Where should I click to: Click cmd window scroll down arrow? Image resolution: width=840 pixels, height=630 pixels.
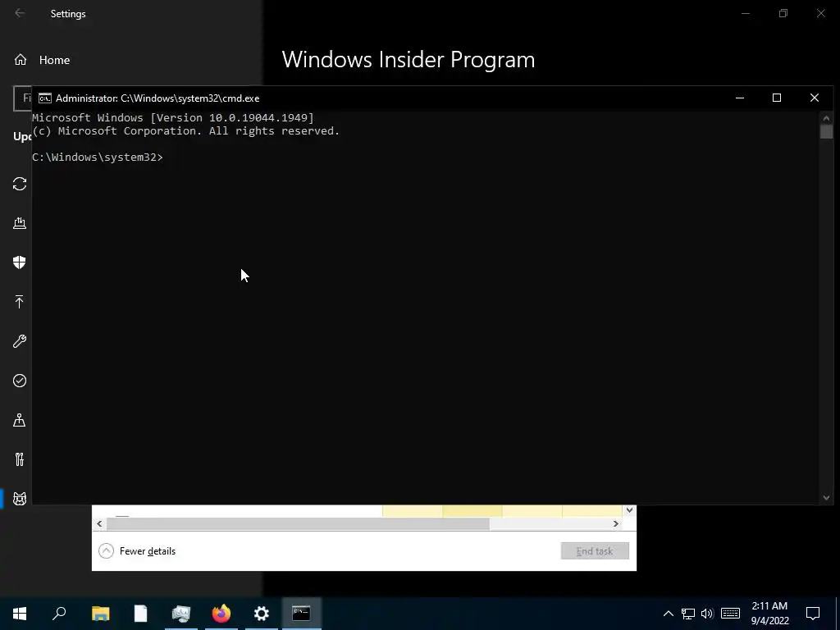826,498
